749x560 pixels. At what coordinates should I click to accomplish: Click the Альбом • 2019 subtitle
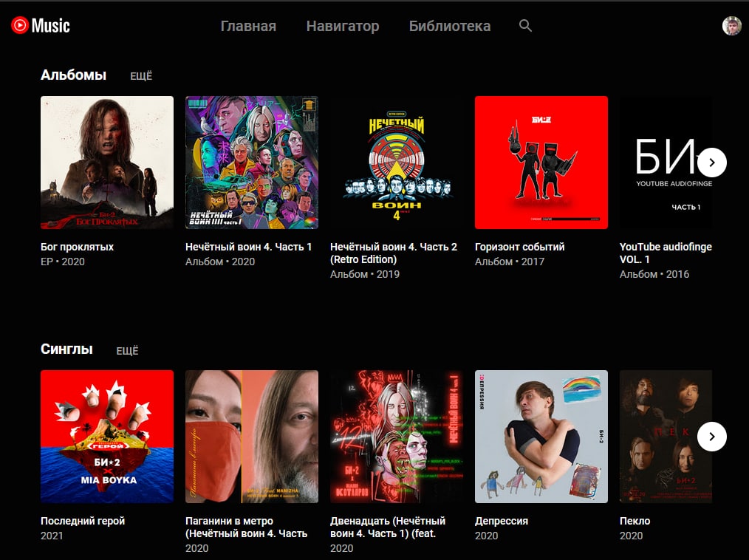coord(365,274)
